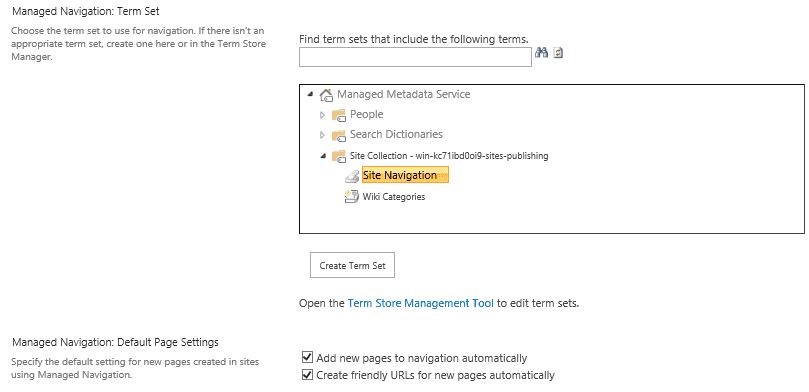
Task: Click the find term sets text box
Action: click(x=415, y=57)
